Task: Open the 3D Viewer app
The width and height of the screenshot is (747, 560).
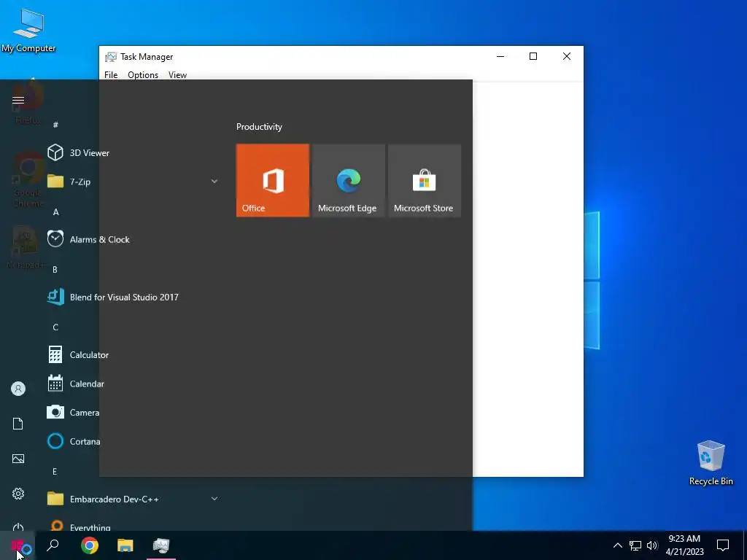Action: point(133,153)
